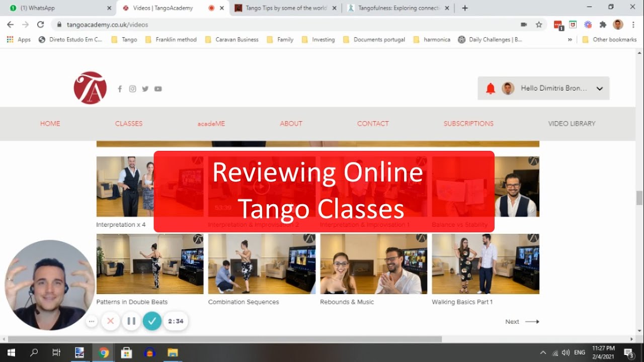Open the CONTACT nav item
644x362 pixels.
point(373,124)
